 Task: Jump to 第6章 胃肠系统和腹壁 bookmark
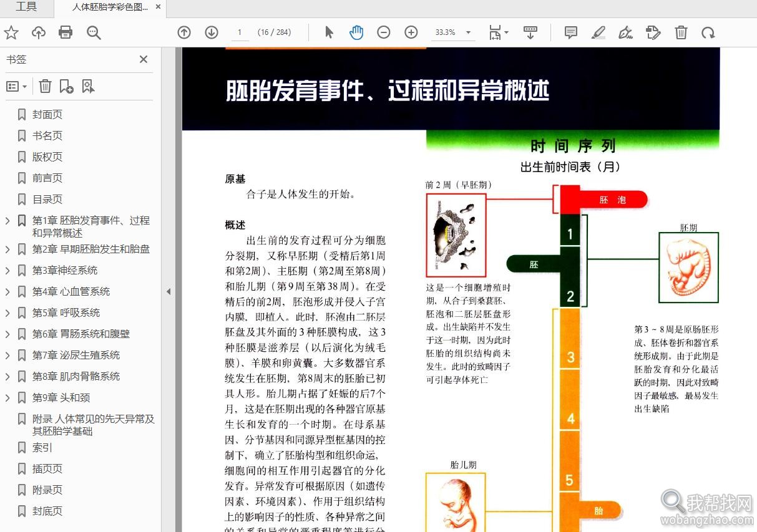pyautogui.click(x=81, y=334)
